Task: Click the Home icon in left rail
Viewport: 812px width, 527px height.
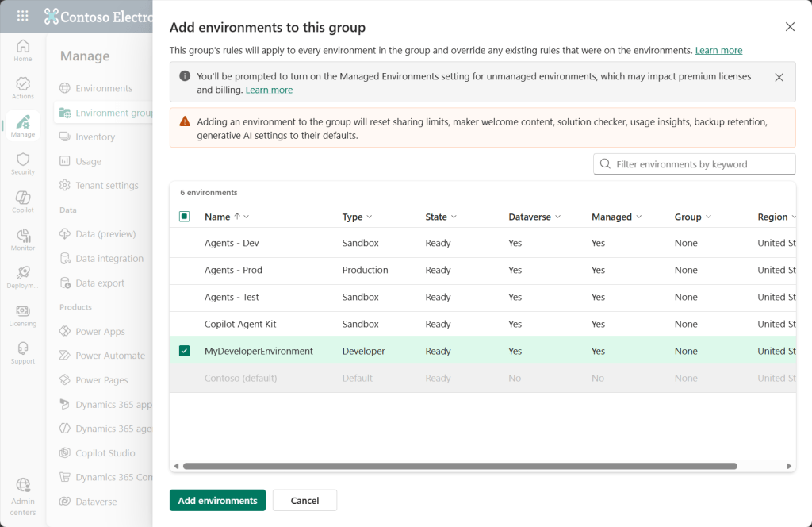Action: (23, 46)
